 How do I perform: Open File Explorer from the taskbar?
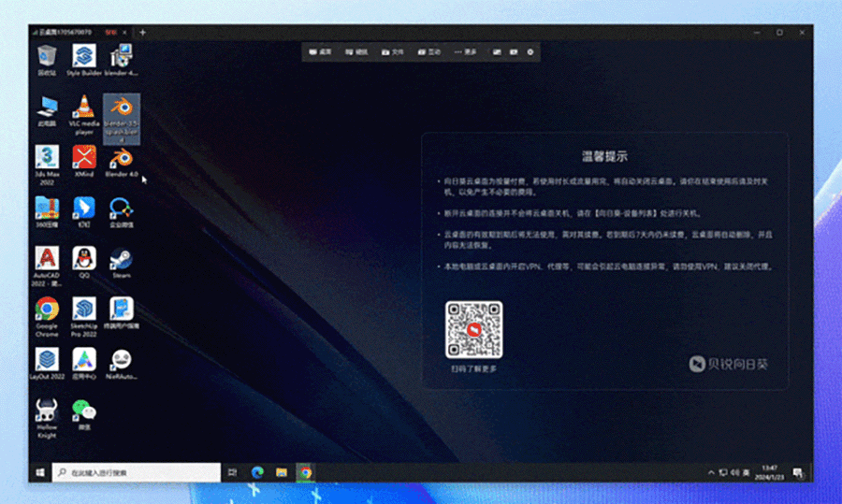[x=282, y=472]
